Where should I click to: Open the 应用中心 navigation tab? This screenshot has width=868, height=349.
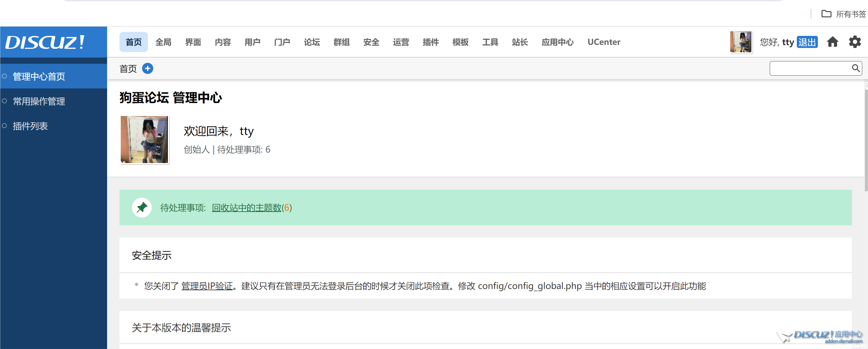[x=557, y=42]
